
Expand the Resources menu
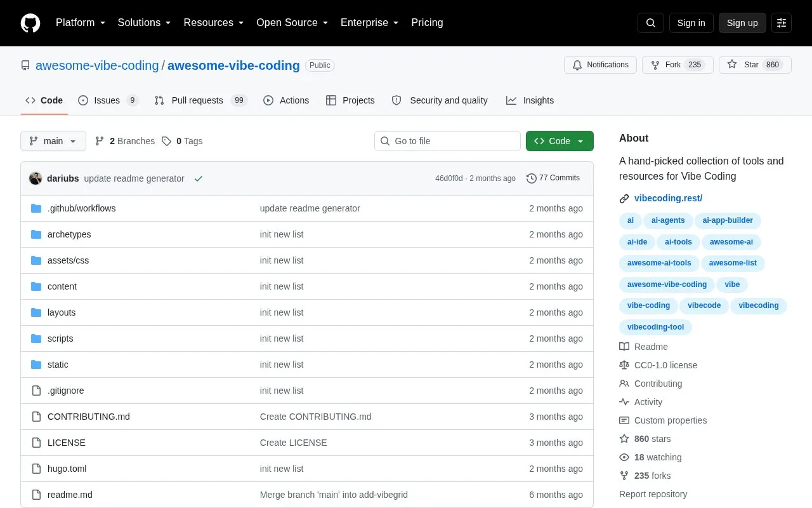214,23
